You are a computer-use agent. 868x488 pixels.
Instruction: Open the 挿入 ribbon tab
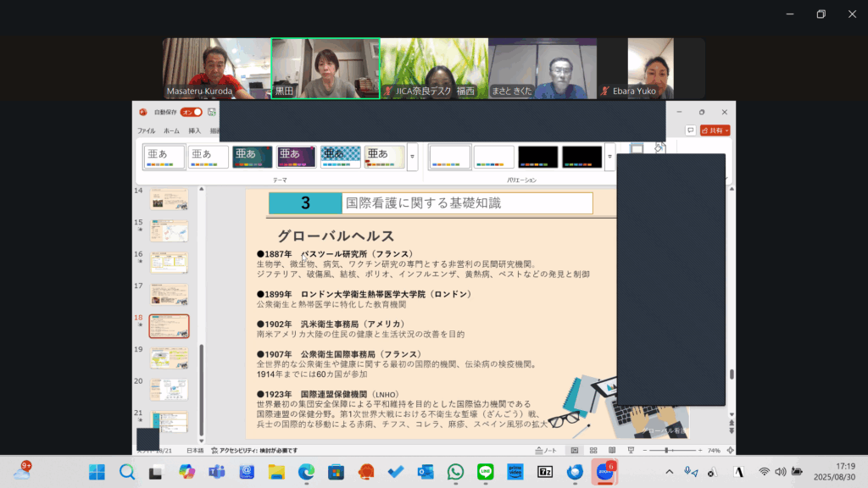click(195, 131)
